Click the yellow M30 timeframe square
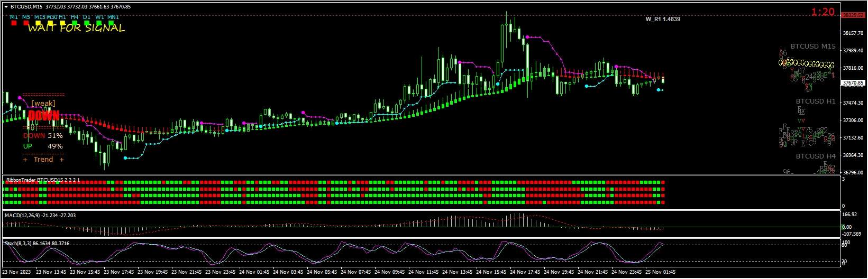 [50, 23]
